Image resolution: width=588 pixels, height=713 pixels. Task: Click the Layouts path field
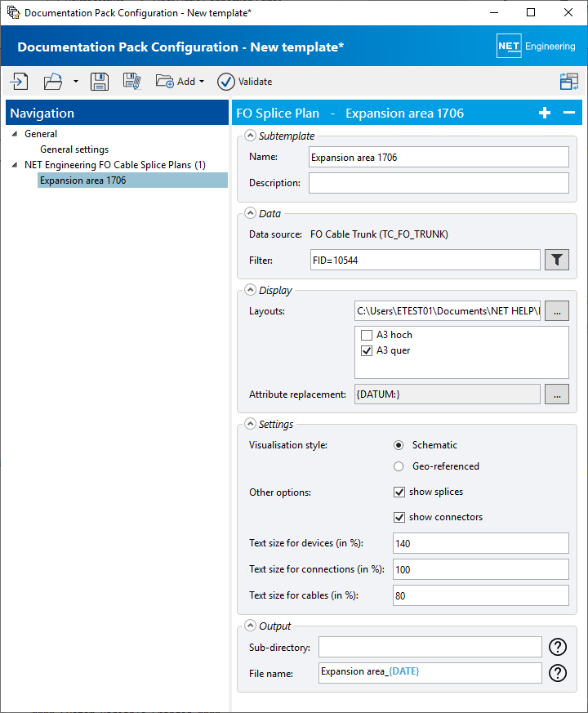click(x=448, y=310)
